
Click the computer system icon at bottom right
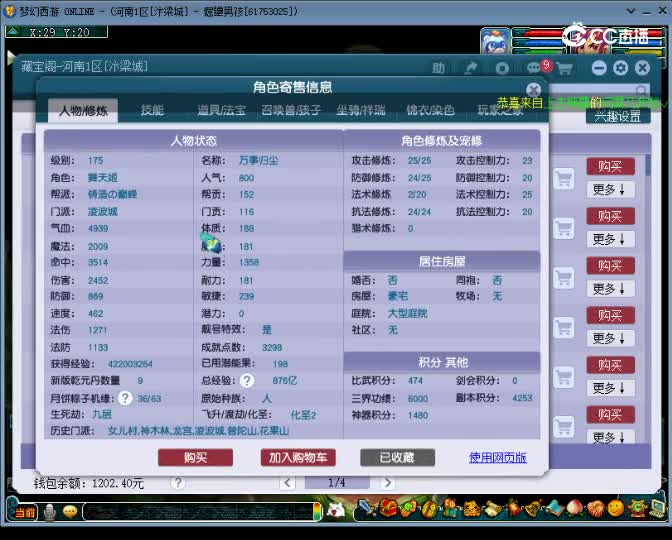657,509
